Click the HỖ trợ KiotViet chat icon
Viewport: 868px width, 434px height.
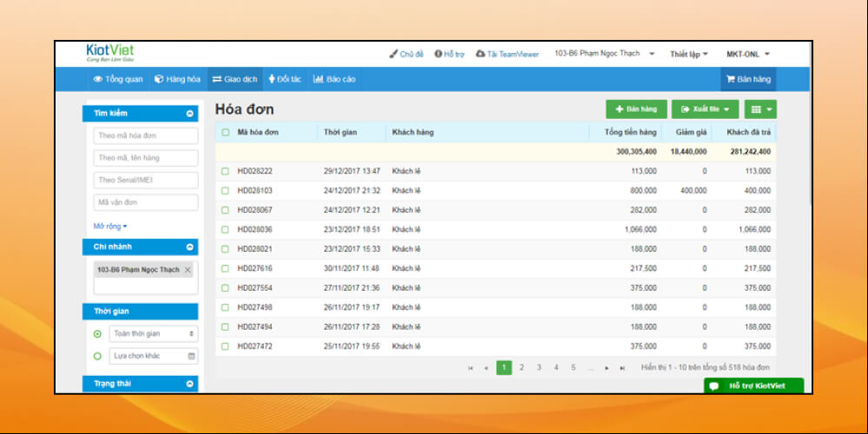(x=714, y=386)
